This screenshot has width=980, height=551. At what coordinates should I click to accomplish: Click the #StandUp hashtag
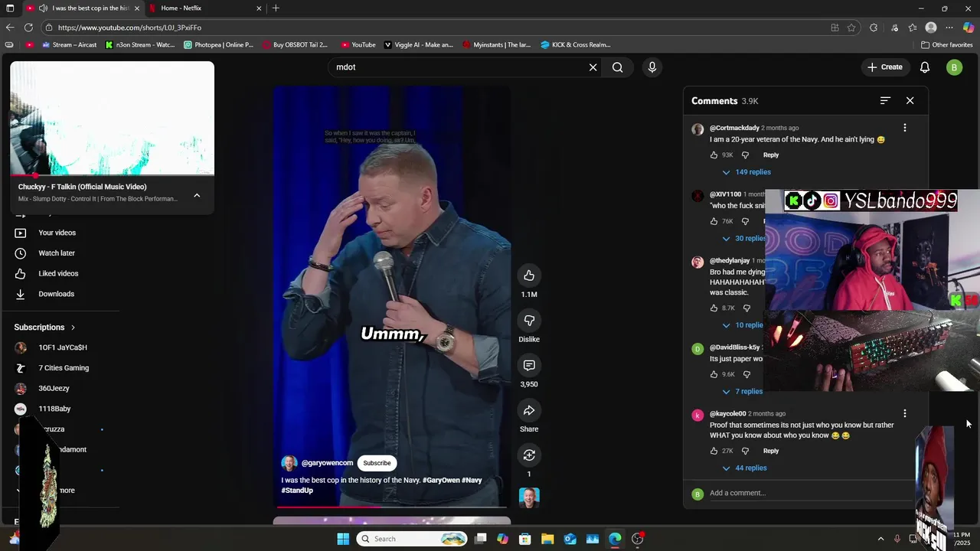tap(297, 491)
